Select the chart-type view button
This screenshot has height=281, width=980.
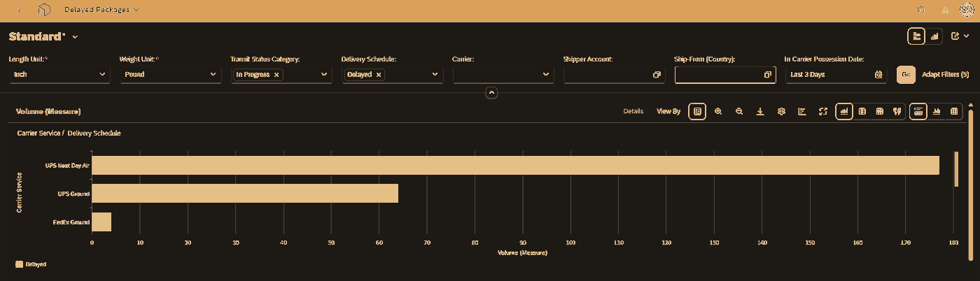tap(844, 111)
